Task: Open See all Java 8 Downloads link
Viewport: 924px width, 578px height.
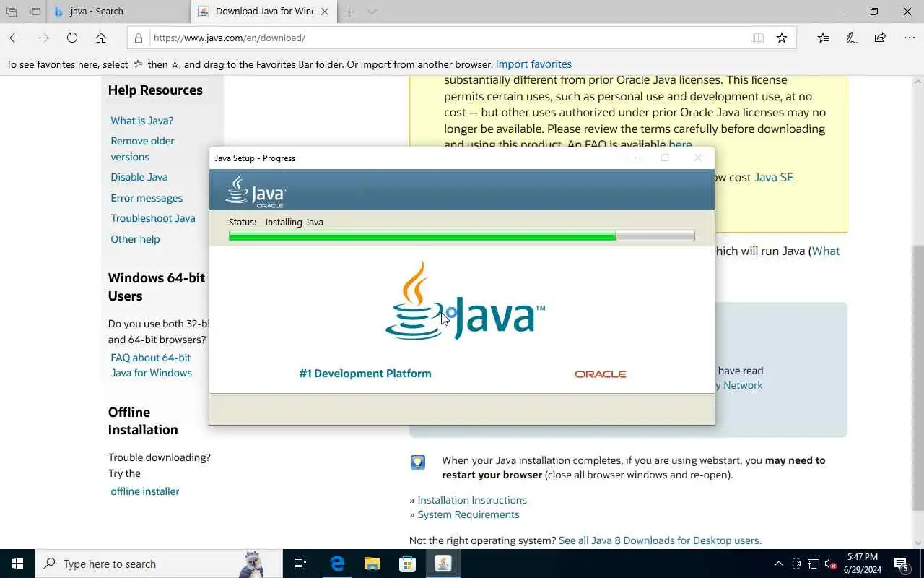Action: (660, 540)
